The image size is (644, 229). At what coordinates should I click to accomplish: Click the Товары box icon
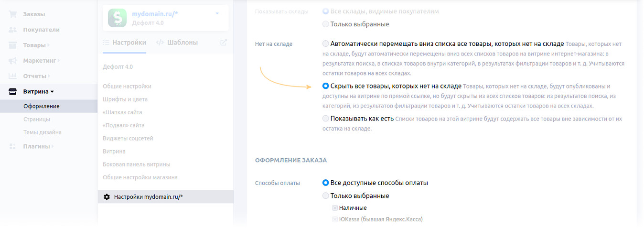coord(13,45)
